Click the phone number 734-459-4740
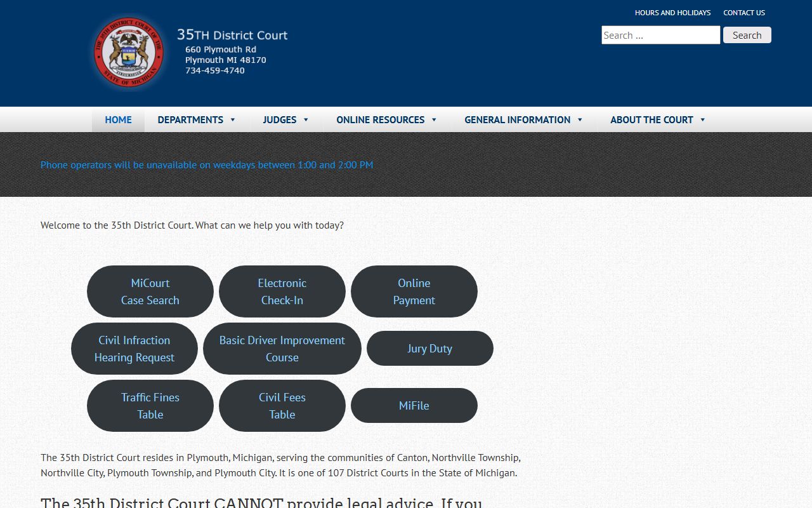 coord(215,70)
